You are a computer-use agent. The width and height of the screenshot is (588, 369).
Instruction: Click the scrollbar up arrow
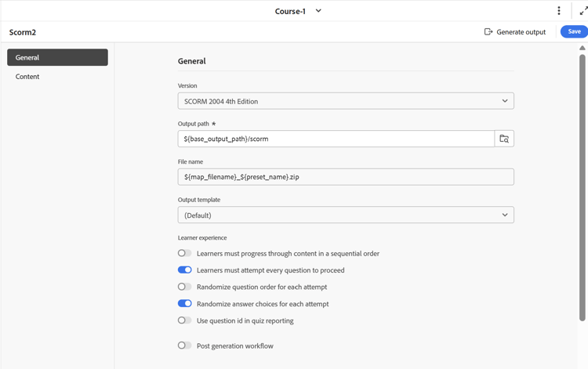(x=582, y=49)
